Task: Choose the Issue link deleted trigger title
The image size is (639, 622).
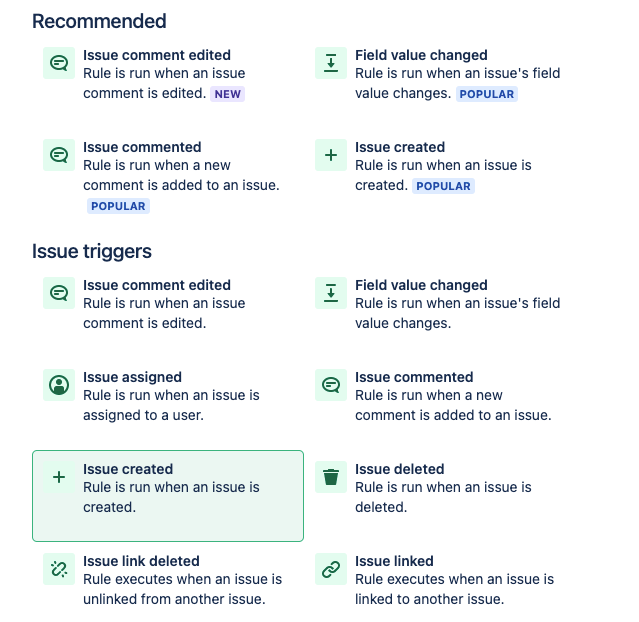Action: [141, 561]
